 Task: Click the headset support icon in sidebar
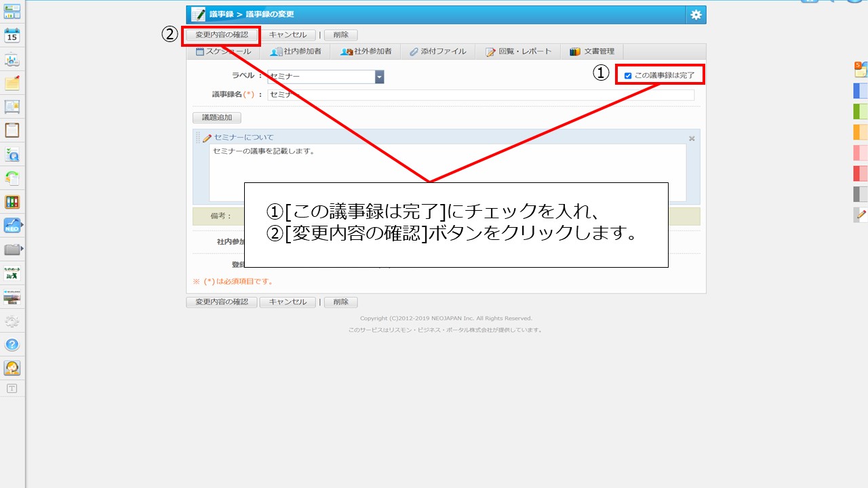[12, 368]
